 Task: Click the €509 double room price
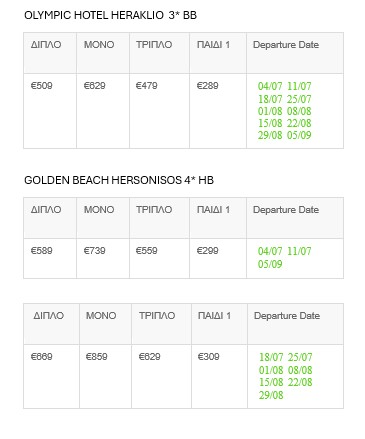click(42, 86)
